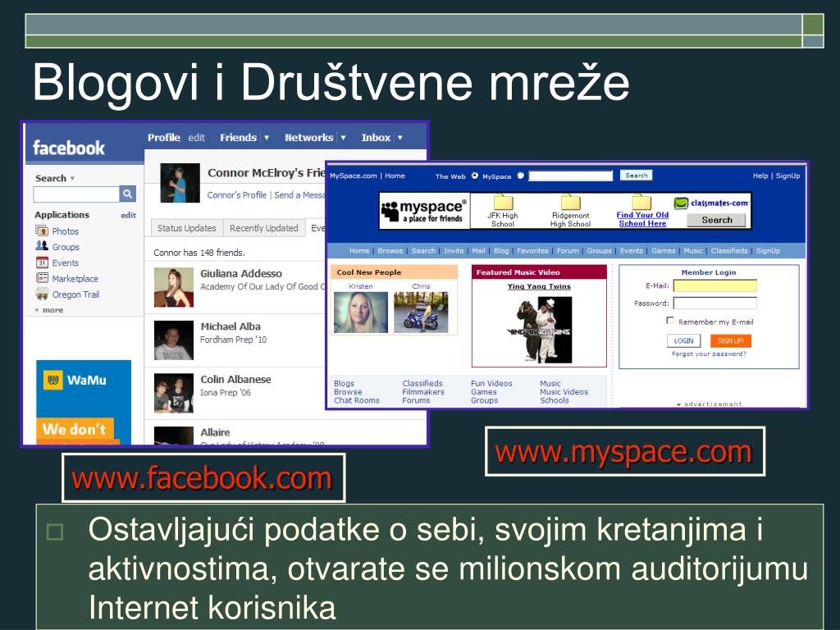This screenshot has width=840, height=630.
Task: Expand the Friends dropdown arrow
Action: click(x=267, y=138)
